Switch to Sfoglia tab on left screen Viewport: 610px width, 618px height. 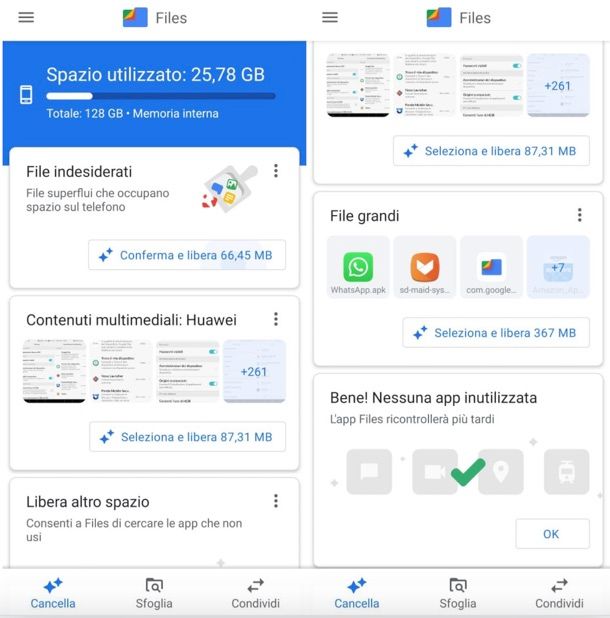(154, 593)
